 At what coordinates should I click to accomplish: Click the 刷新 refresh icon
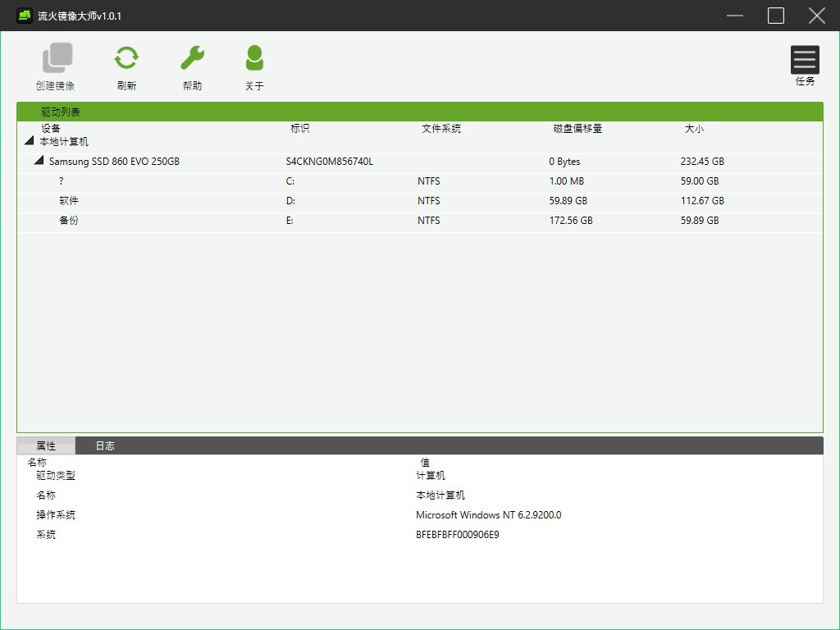tap(126, 58)
